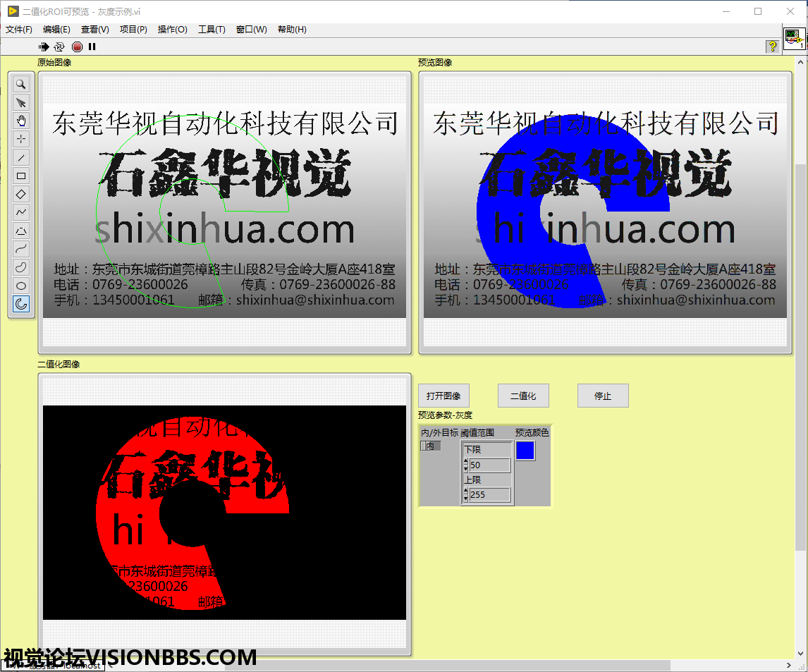Increment the 下限 threshold value
808x672 pixels.
point(465,462)
